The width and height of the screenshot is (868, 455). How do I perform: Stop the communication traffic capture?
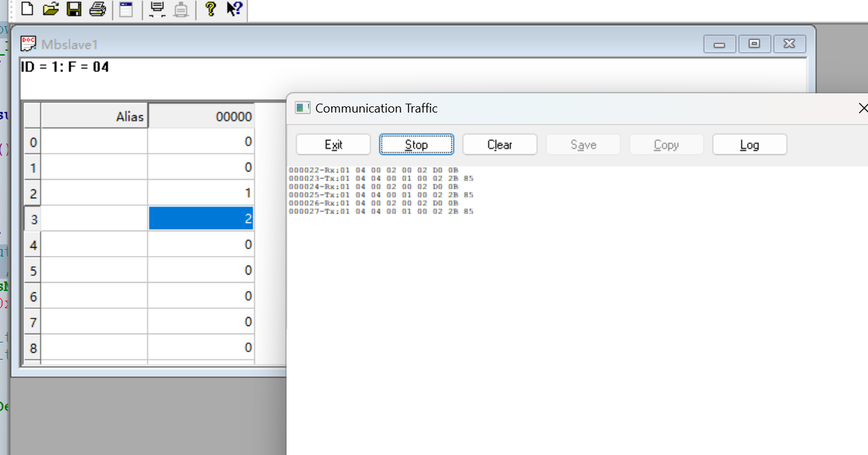coord(416,145)
